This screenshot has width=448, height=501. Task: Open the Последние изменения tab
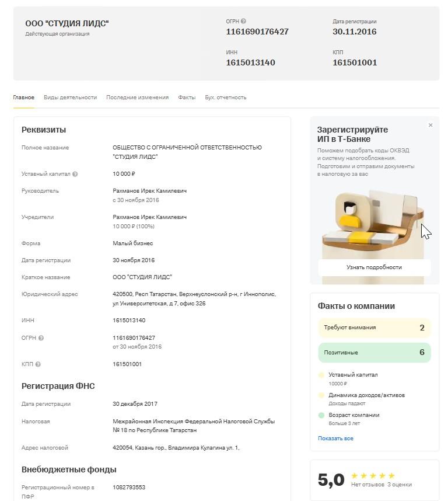point(137,98)
